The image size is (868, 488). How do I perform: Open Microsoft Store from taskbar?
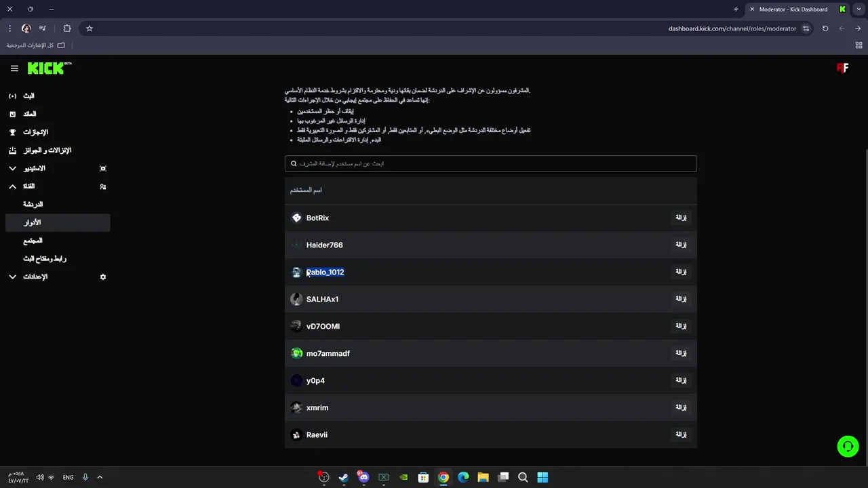click(x=423, y=477)
